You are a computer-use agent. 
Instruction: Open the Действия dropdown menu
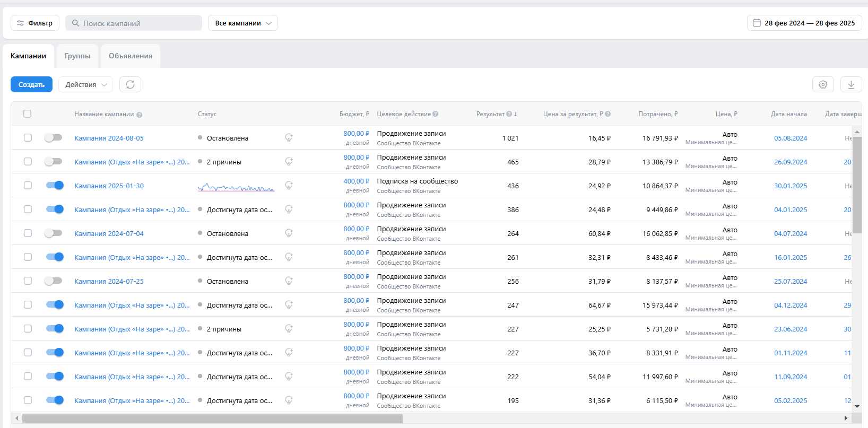click(85, 85)
